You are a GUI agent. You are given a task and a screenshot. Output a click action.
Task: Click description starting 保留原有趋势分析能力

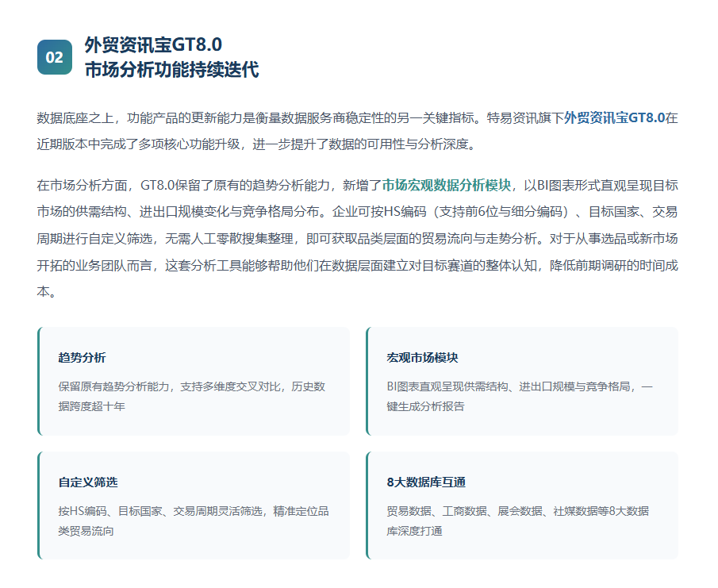pos(191,397)
